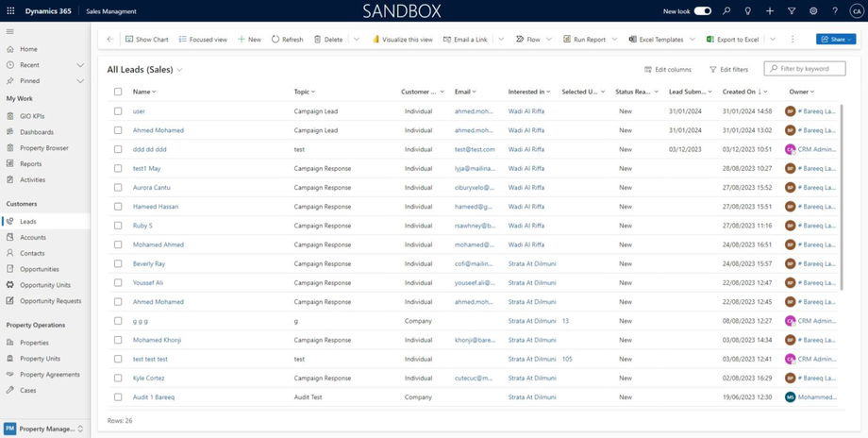Expand the Recent section chevron in sidebar
The height and width of the screenshot is (438, 868).
[80, 65]
